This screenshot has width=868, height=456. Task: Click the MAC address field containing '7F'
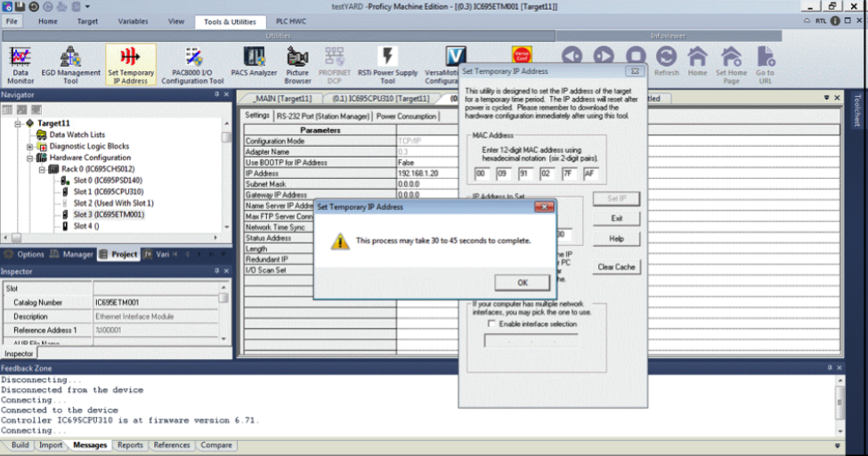click(x=569, y=174)
